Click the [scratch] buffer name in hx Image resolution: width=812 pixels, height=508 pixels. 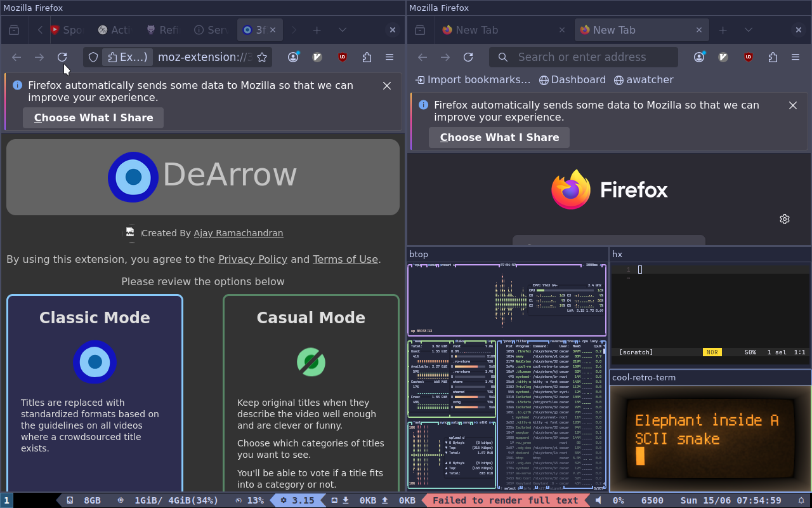(636, 352)
